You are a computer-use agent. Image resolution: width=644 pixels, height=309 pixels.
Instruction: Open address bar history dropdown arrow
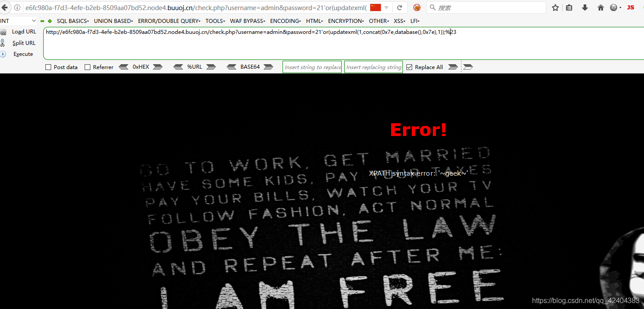[387, 7]
